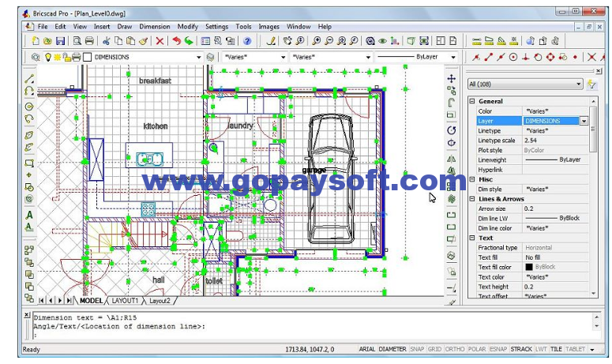This screenshot has height=364, width=612.
Task: Collapse the Text properties section
Action: tap(472, 238)
